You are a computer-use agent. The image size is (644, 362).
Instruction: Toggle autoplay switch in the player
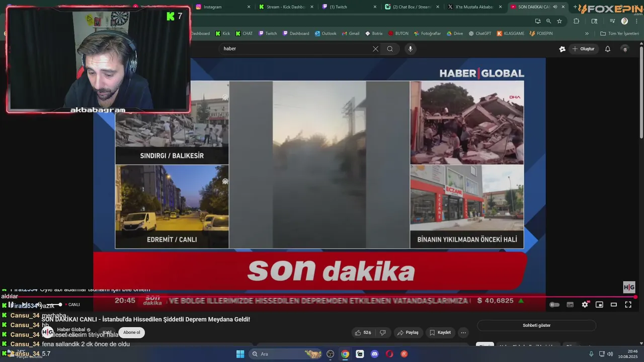tap(554, 305)
